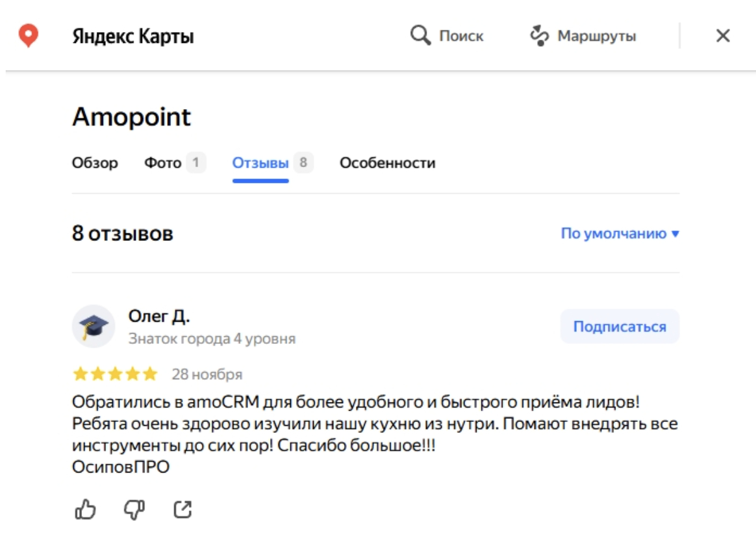Click the Яндекс Карты title
This screenshot has width=756, height=540.
tap(133, 37)
